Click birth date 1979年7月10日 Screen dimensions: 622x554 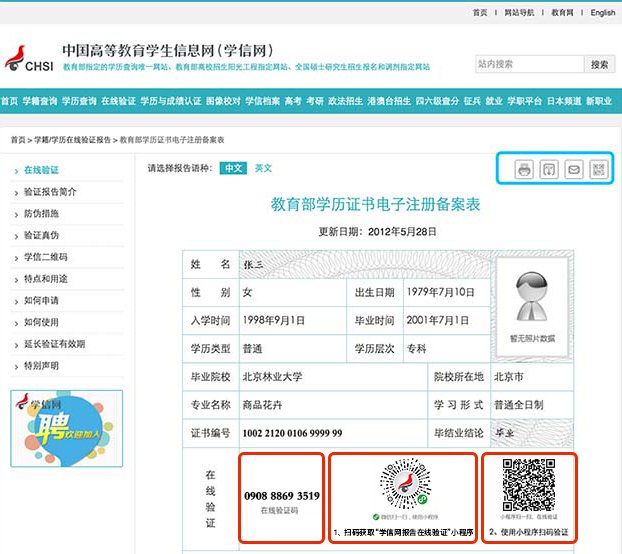[x=440, y=292]
